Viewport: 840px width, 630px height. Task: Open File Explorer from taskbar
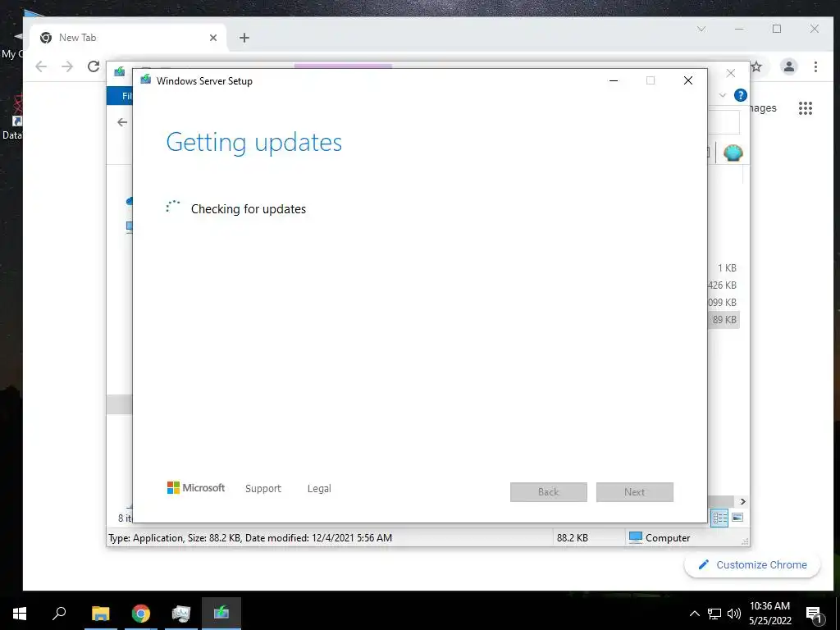coord(100,614)
